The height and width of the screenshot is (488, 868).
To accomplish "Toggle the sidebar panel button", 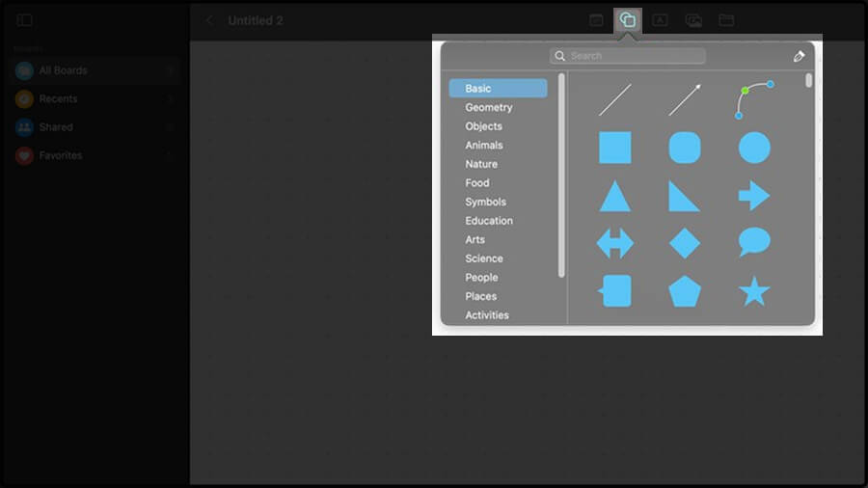I will [x=25, y=20].
